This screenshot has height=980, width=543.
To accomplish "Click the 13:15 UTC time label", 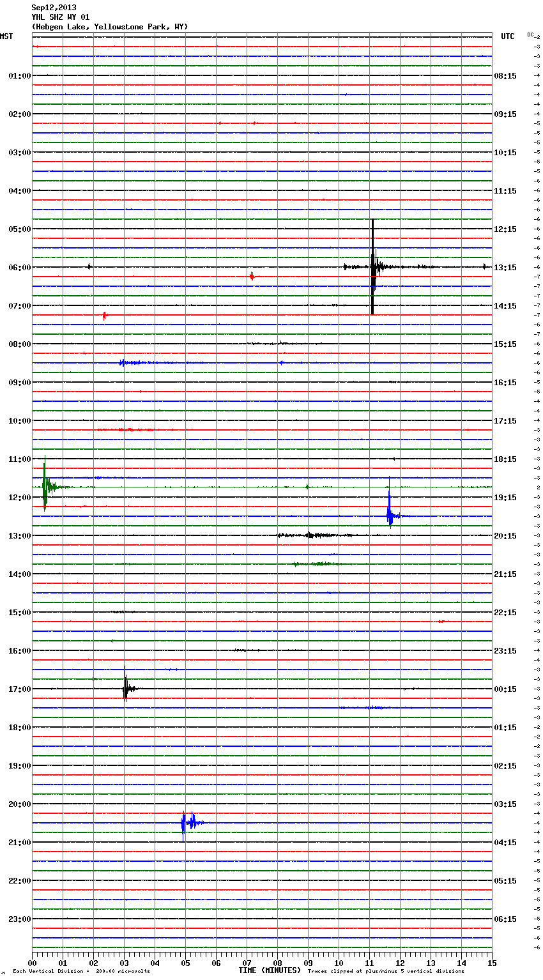I will pos(505,268).
